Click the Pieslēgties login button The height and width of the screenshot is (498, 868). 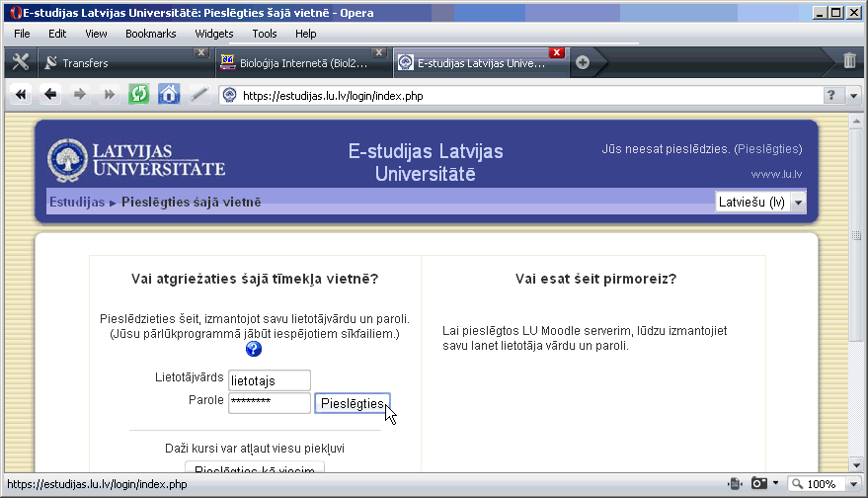point(353,403)
